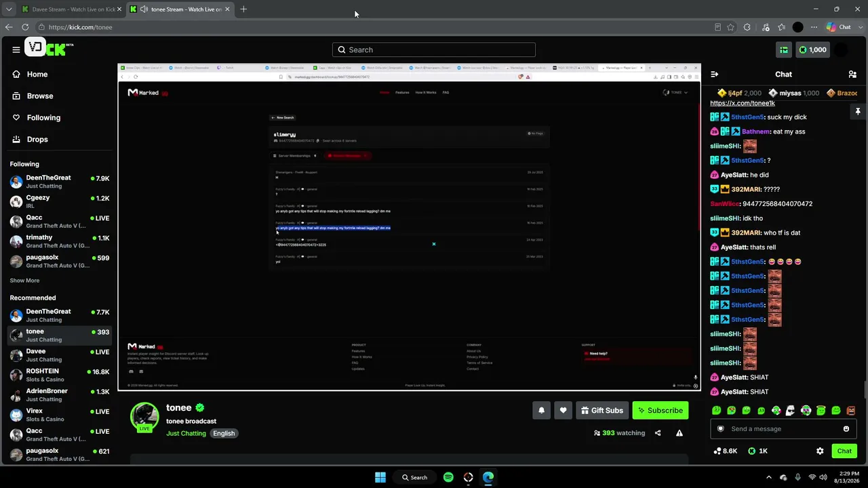The height and width of the screenshot is (488, 868).
Task: Show the chat users list
Action: pyautogui.click(x=852, y=74)
